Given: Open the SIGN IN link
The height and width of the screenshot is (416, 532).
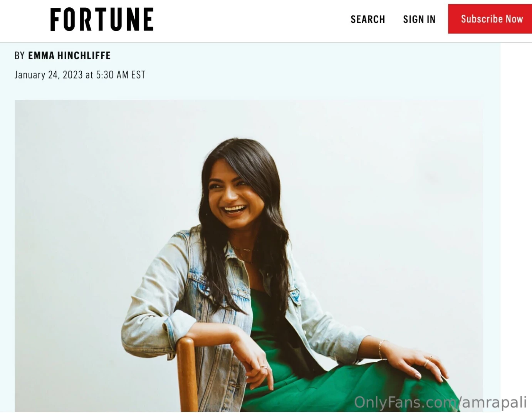Looking at the screenshot, I should 419,19.
